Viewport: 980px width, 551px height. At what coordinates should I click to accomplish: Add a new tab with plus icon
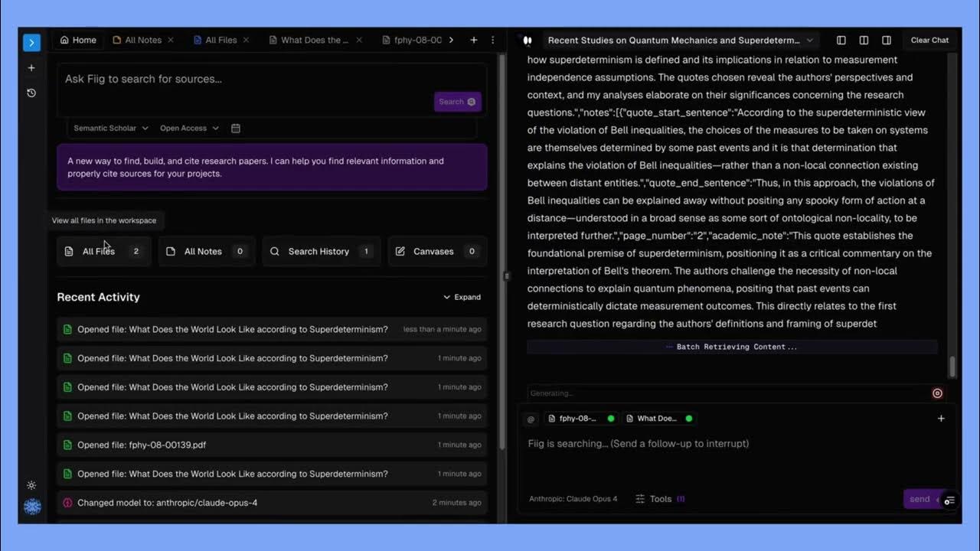point(474,40)
